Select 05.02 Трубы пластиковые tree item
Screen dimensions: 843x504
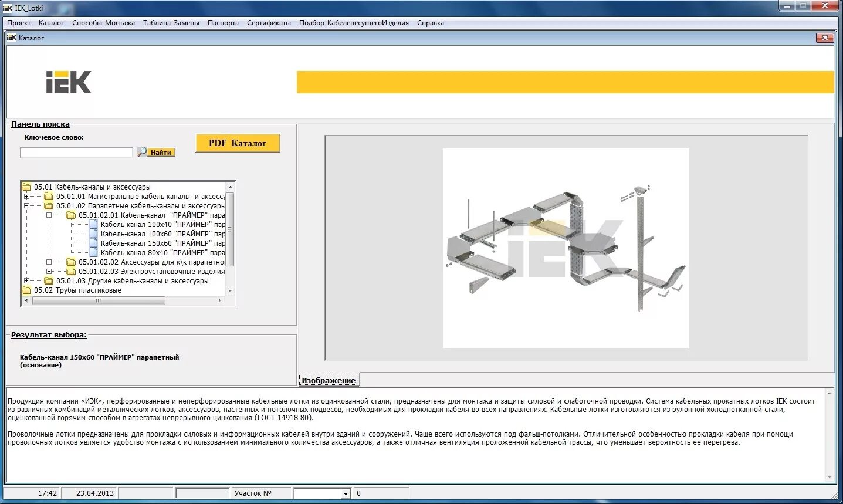(x=77, y=290)
